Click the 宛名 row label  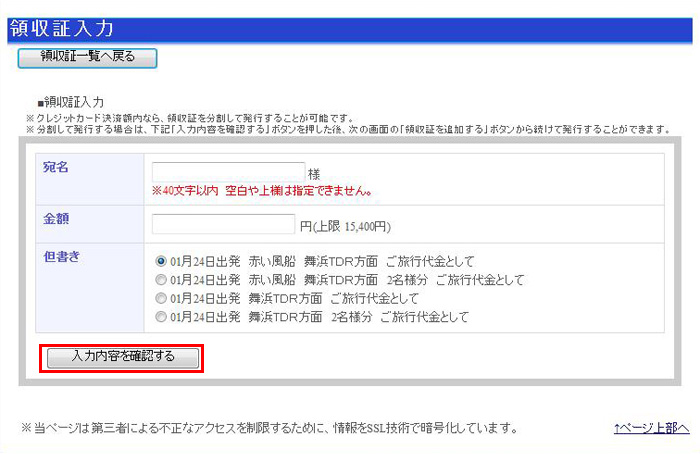56,167
